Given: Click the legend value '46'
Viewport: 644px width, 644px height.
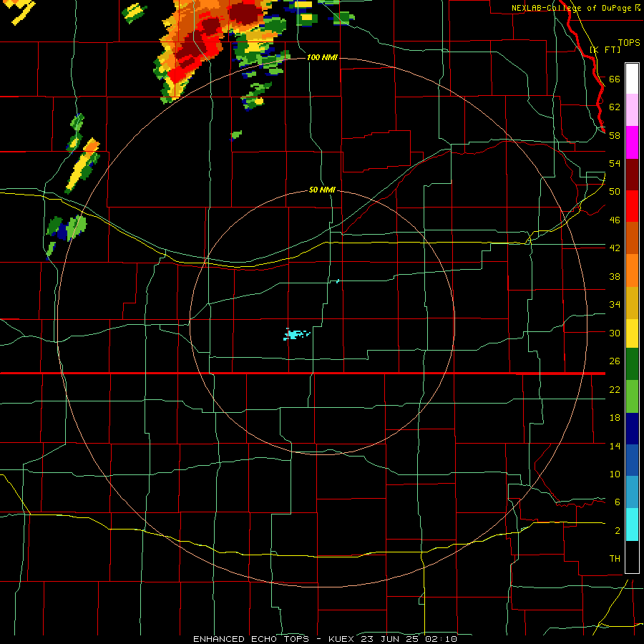Looking at the screenshot, I should click(615, 220).
